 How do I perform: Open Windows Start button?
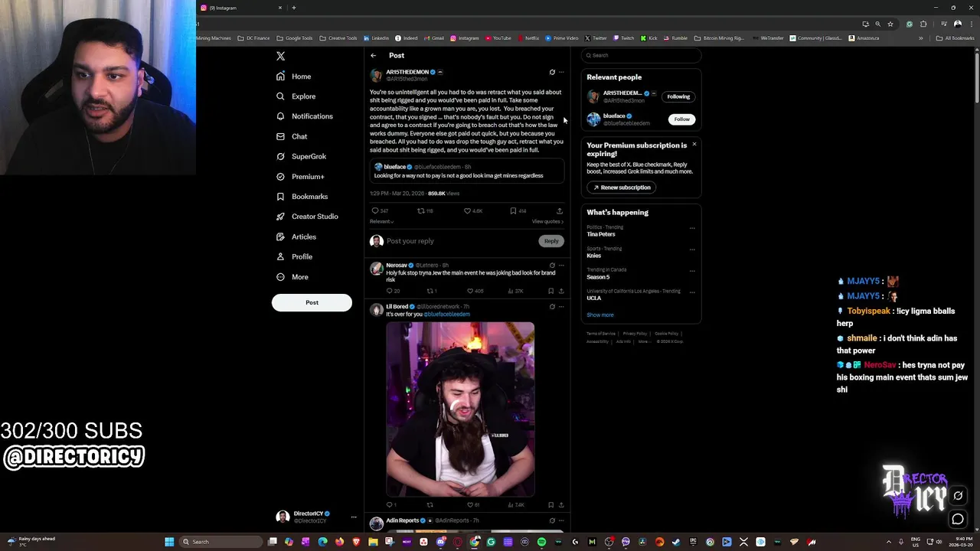point(169,542)
